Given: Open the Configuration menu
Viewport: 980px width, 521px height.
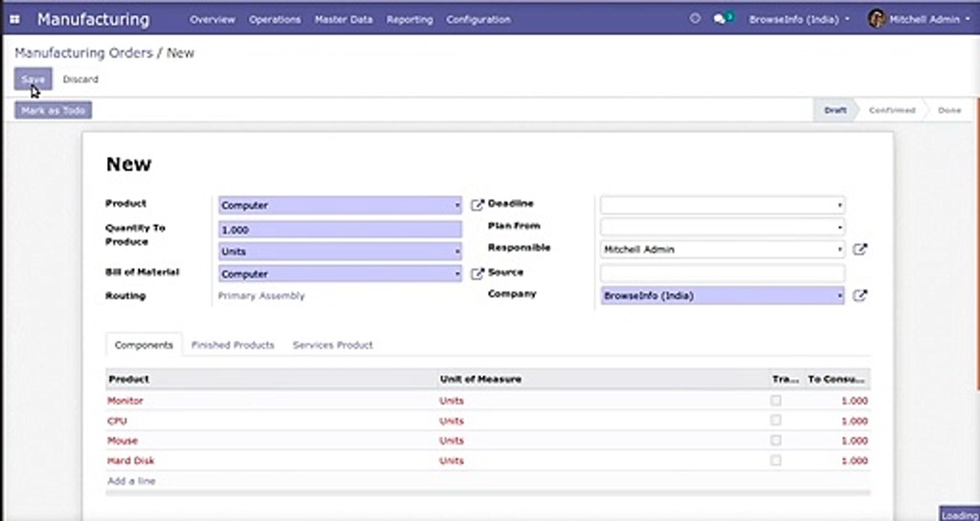Looking at the screenshot, I should point(478,20).
